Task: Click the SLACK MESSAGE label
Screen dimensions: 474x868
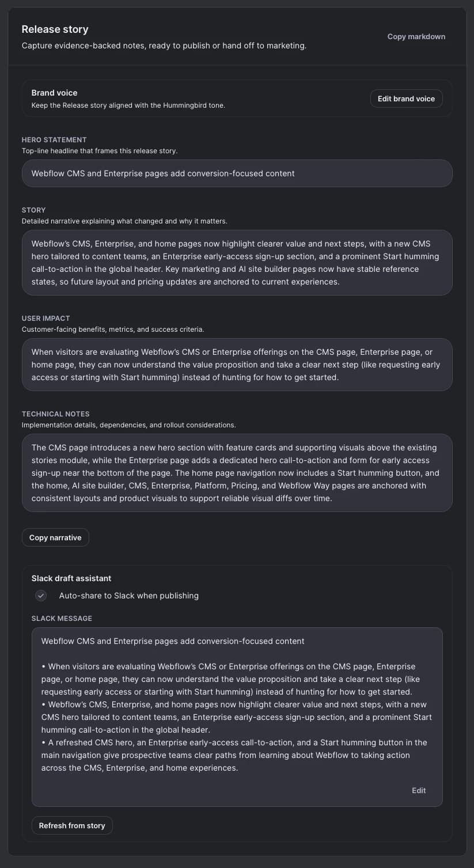Action: click(x=62, y=618)
